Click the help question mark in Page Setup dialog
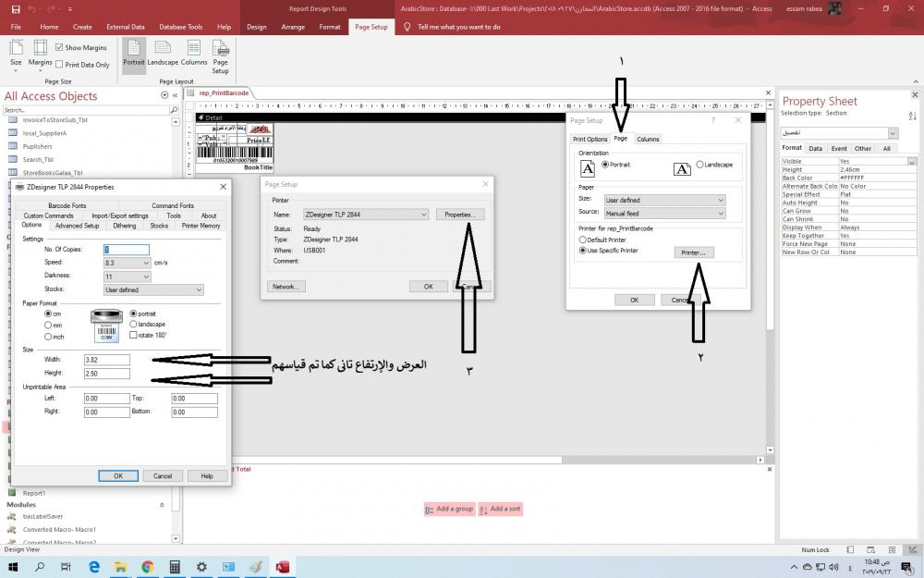The image size is (924, 578). coord(713,120)
